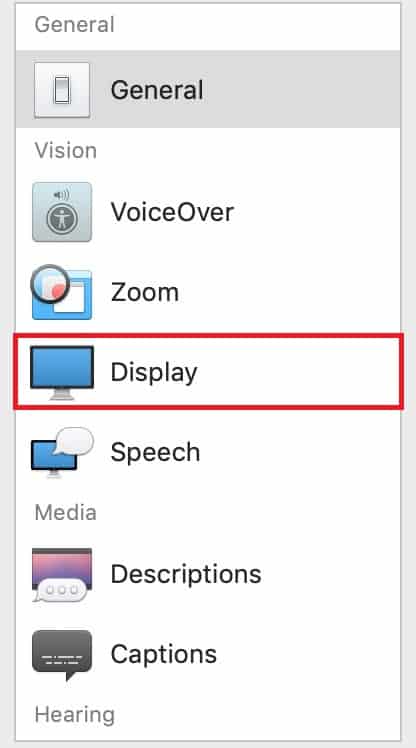
Task: Open the Descriptions text entry
Action: pos(186,574)
